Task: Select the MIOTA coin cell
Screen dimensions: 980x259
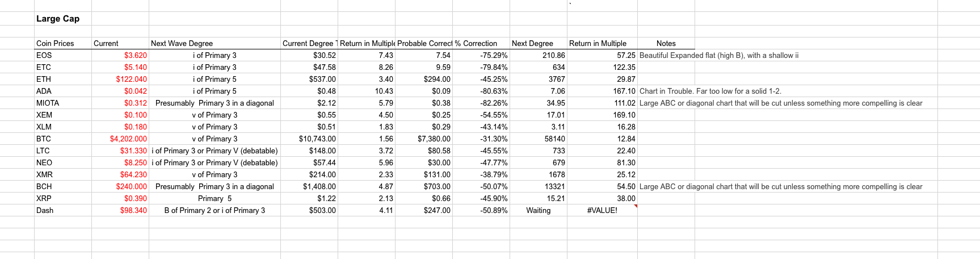Action: tap(63, 103)
